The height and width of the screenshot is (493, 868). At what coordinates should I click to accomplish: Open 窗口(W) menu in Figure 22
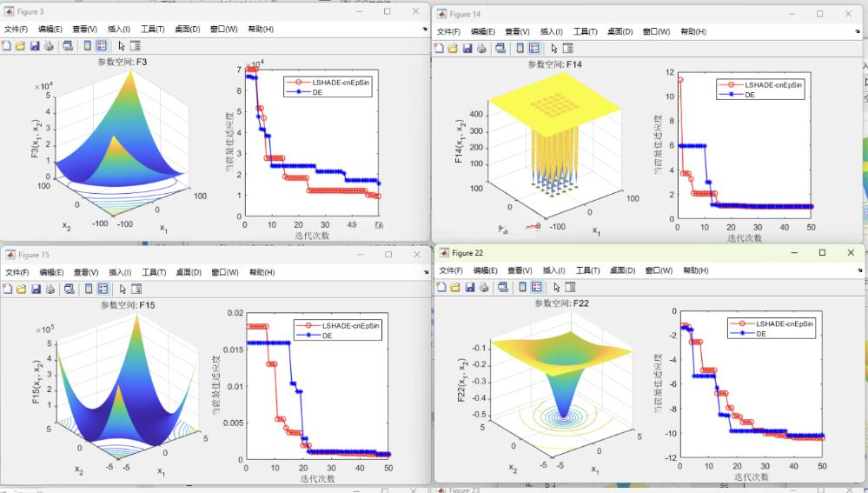coord(659,270)
